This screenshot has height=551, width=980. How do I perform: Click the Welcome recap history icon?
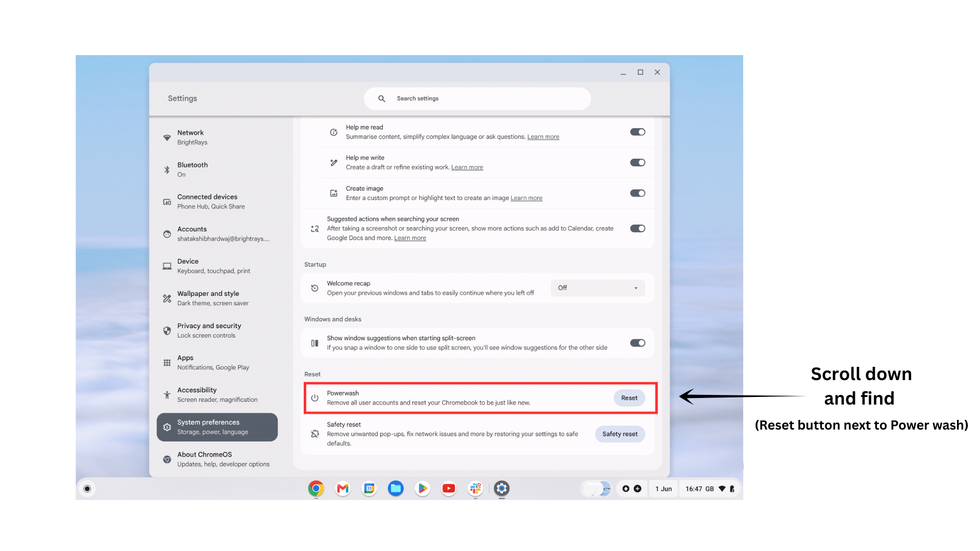[x=314, y=288]
